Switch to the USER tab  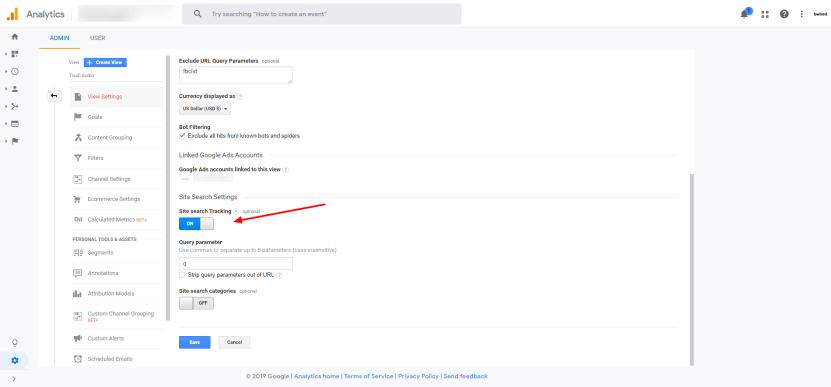(98, 38)
